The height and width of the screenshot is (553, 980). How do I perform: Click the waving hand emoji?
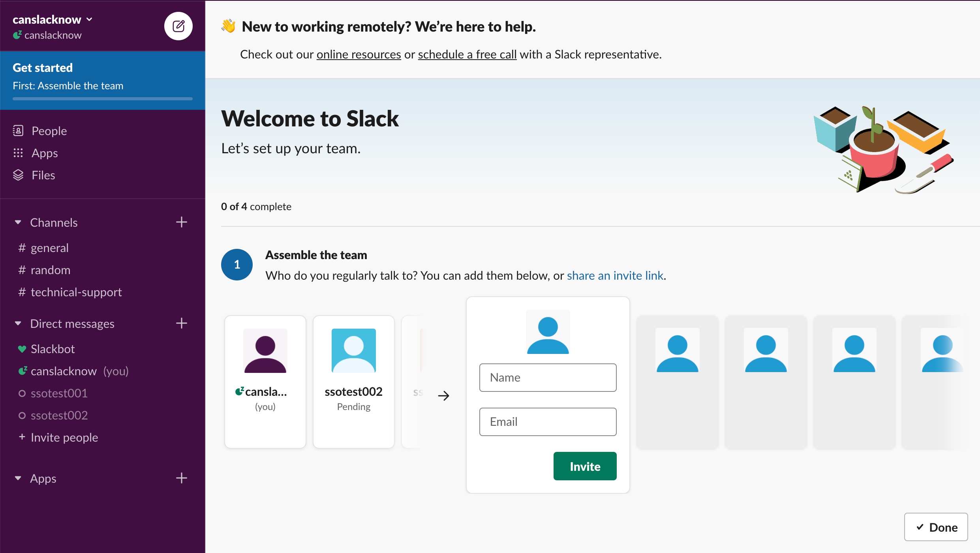click(x=229, y=26)
